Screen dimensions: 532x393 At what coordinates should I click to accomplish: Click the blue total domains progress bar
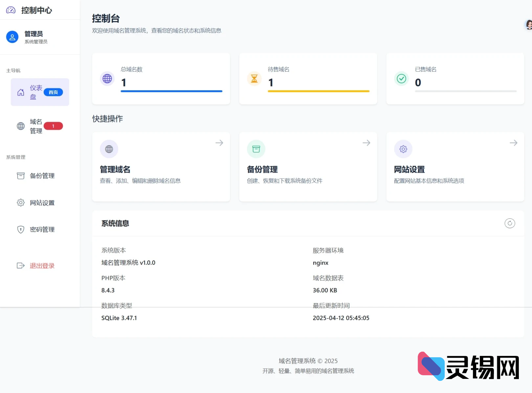point(171,91)
